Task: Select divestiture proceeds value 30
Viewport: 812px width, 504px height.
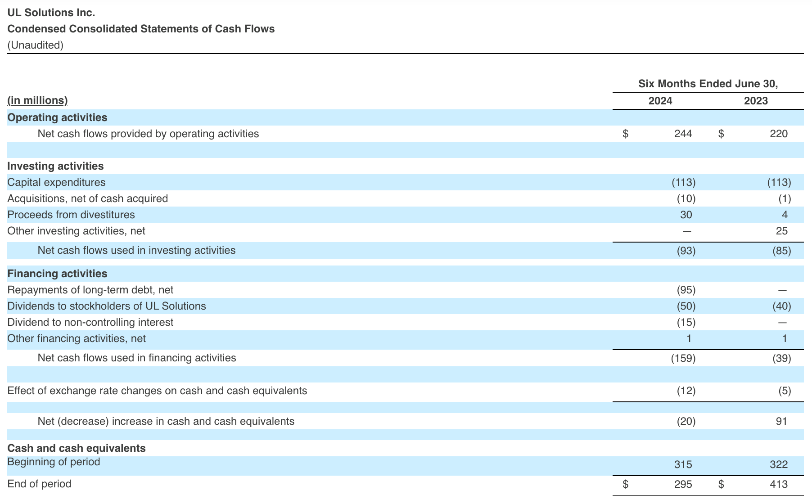Action: [686, 215]
